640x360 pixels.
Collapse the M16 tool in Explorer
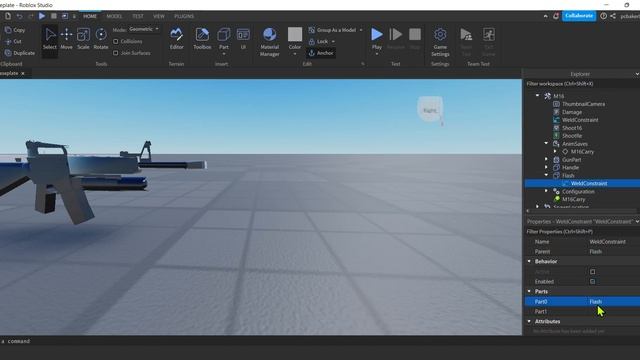coord(538,96)
